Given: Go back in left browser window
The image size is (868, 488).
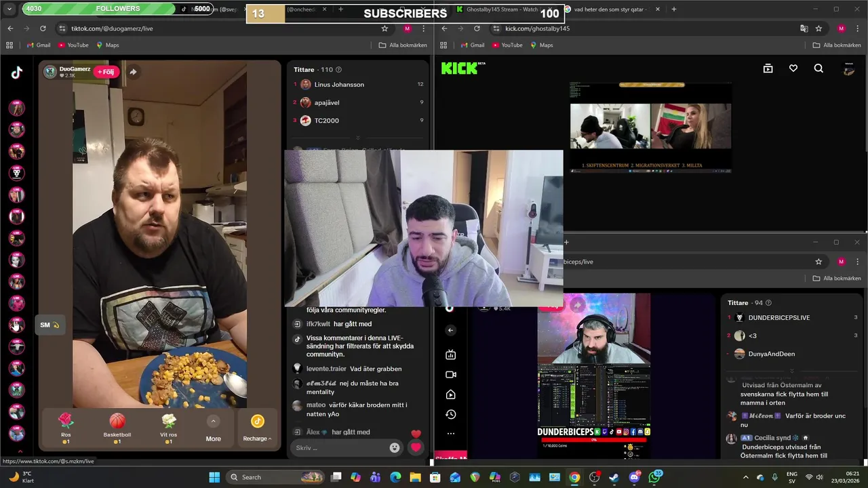Looking at the screenshot, I should [x=10, y=28].
